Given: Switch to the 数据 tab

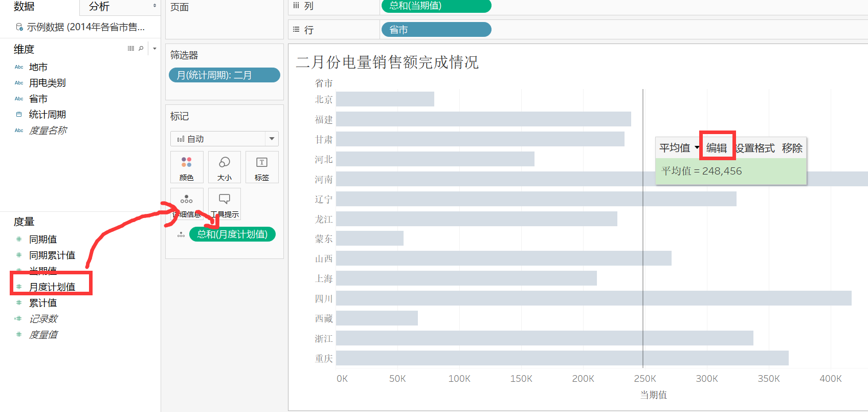Looking at the screenshot, I should tap(25, 6).
